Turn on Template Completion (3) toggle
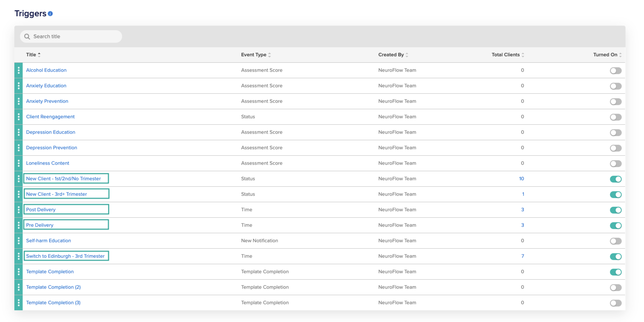This screenshot has width=644, height=322. click(615, 303)
